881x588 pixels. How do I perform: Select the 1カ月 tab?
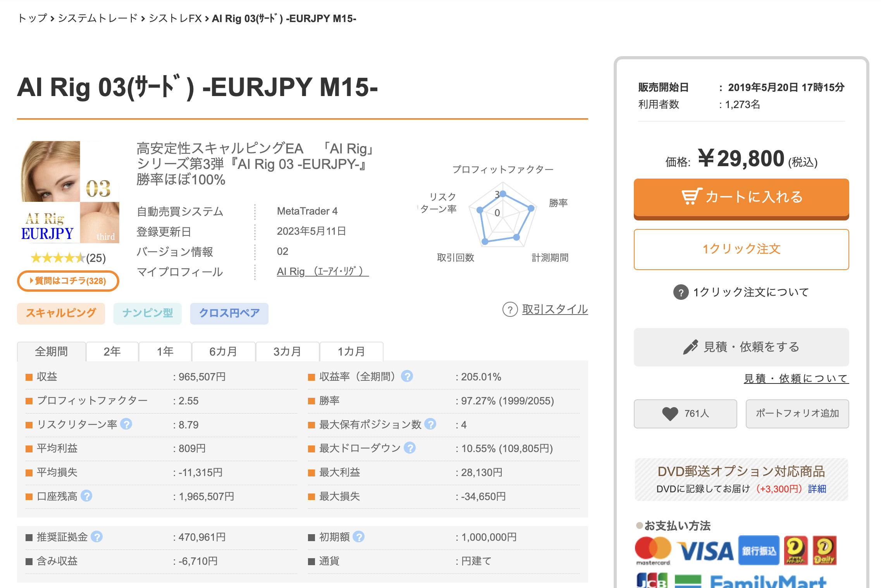[351, 352]
